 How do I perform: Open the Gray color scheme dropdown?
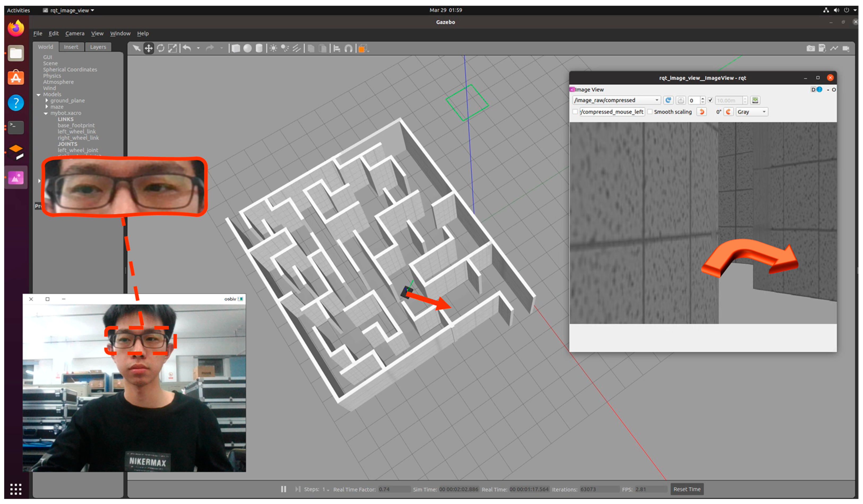click(751, 112)
